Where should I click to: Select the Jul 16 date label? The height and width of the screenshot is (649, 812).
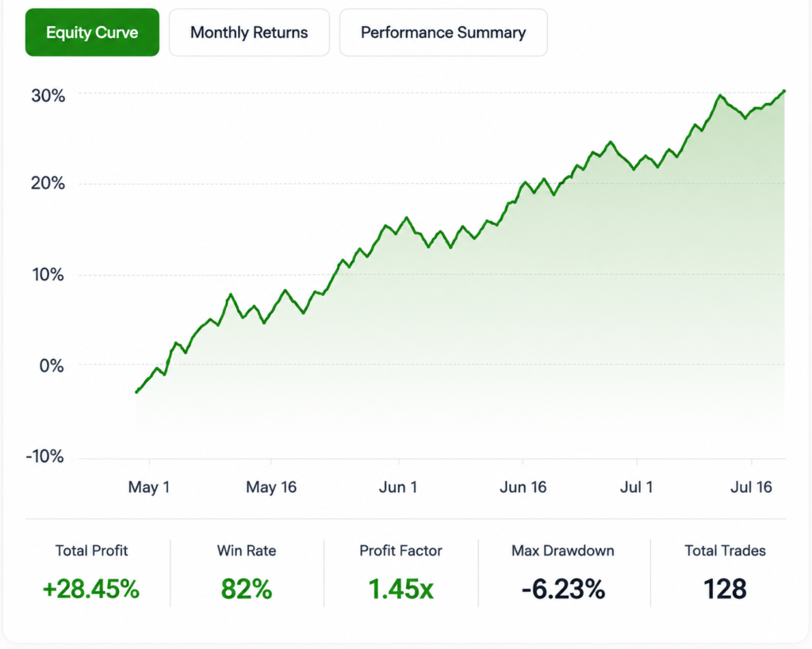point(752,487)
